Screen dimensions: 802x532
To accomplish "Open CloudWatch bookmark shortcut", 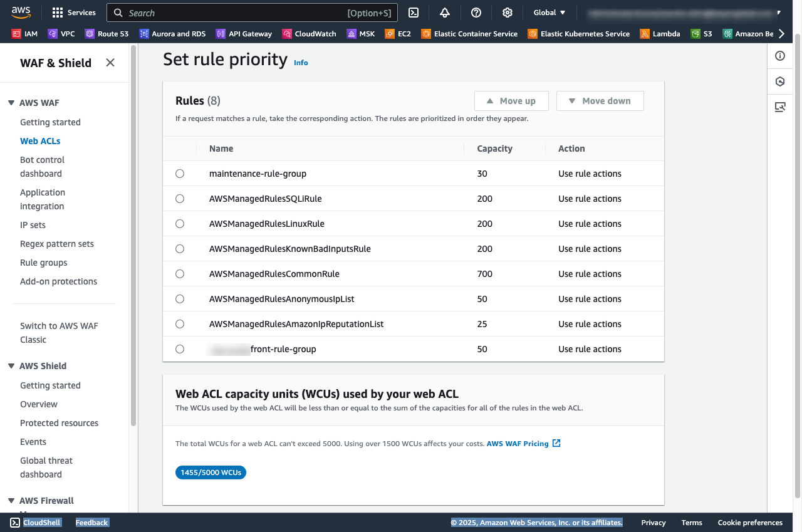I will point(309,34).
